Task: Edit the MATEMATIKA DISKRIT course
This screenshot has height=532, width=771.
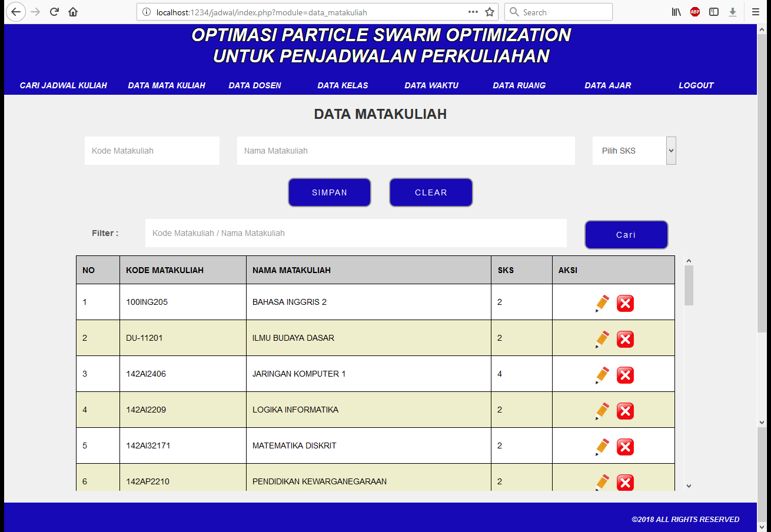Action: tap(602, 447)
